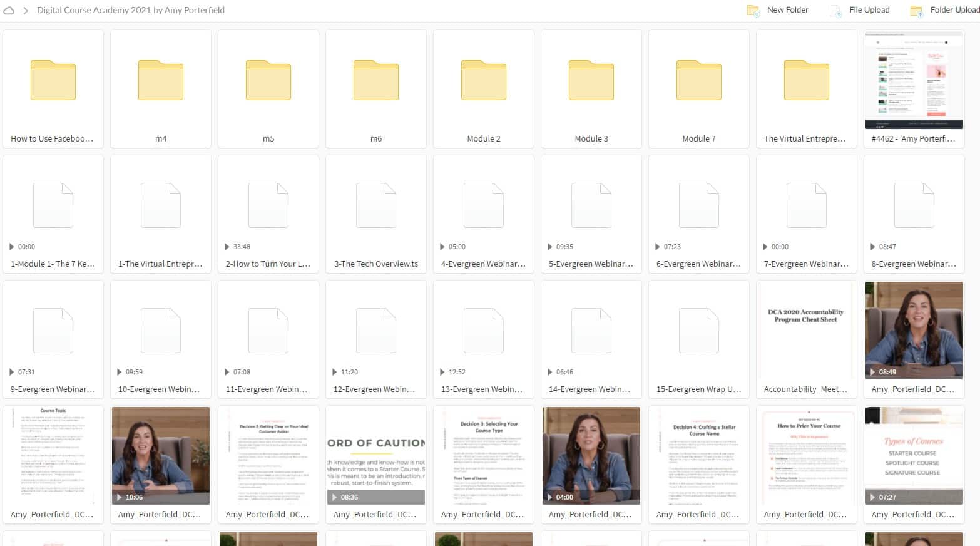Open the Digital Course Academy 2021 breadcrumb
This screenshot has width=980, height=546.
click(131, 10)
